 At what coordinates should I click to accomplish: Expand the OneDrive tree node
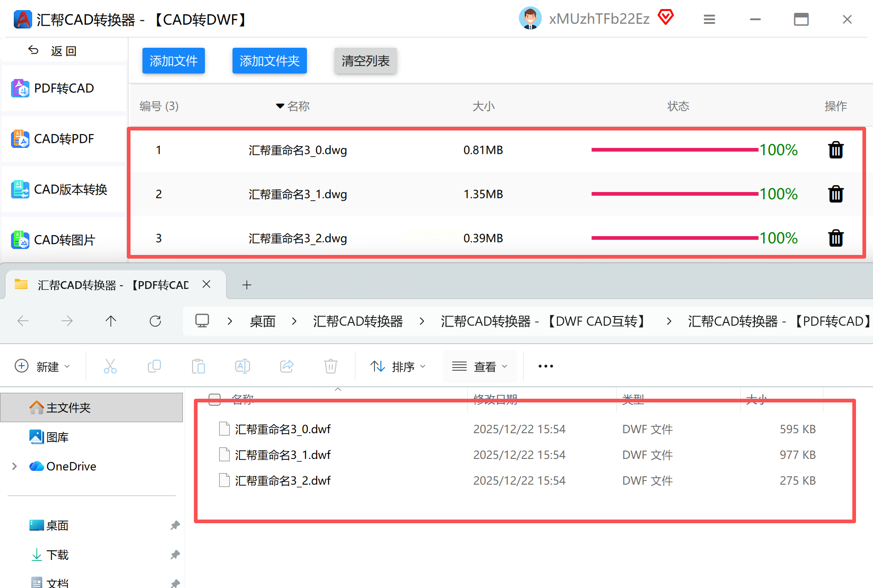[14, 466]
